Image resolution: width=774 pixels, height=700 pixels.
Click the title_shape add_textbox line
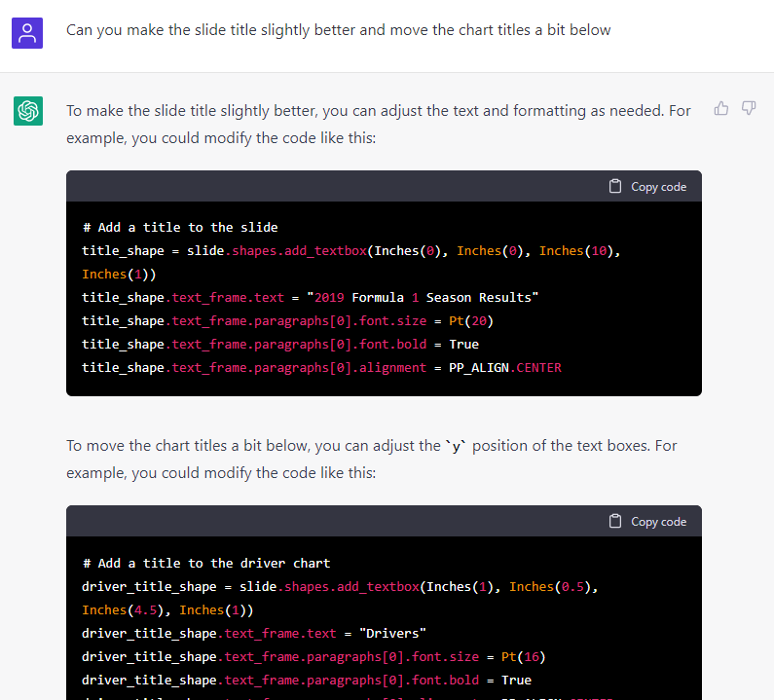[x=350, y=262]
